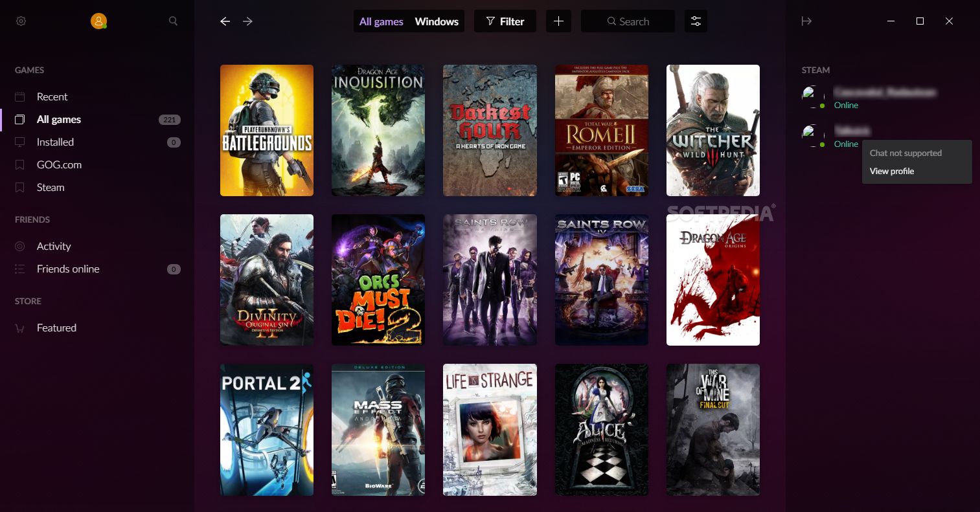Screen dimensions: 980x512
Task: Open the orange user profile avatar
Action: tap(98, 21)
